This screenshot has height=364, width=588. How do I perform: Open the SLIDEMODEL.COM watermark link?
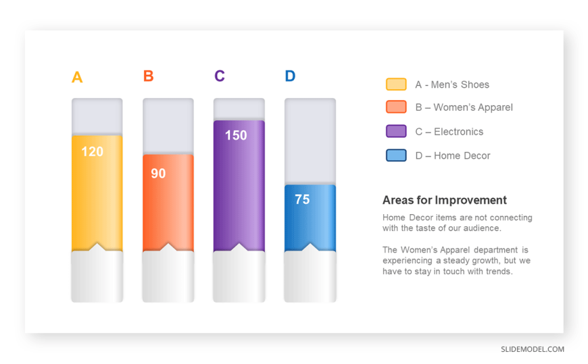pyautogui.click(x=533, y=349)
